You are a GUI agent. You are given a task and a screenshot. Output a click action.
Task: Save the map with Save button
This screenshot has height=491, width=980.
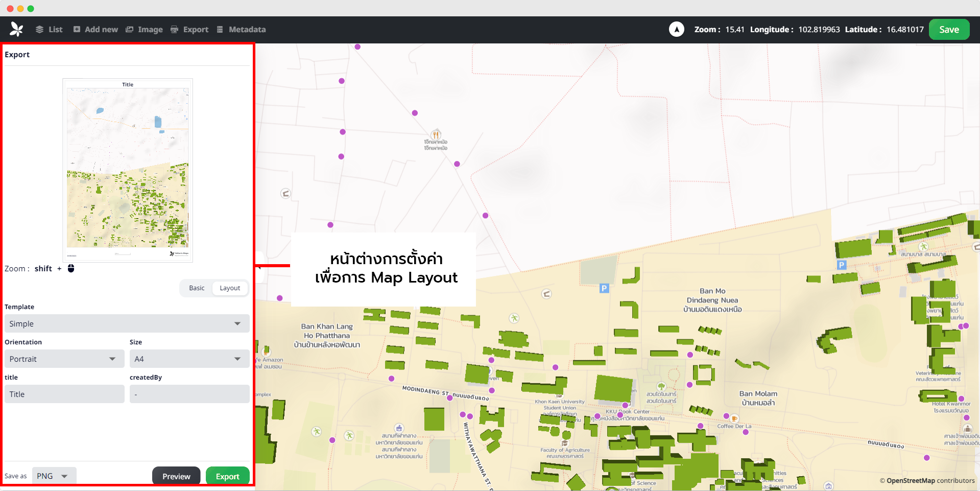click(x=949, y=29)
